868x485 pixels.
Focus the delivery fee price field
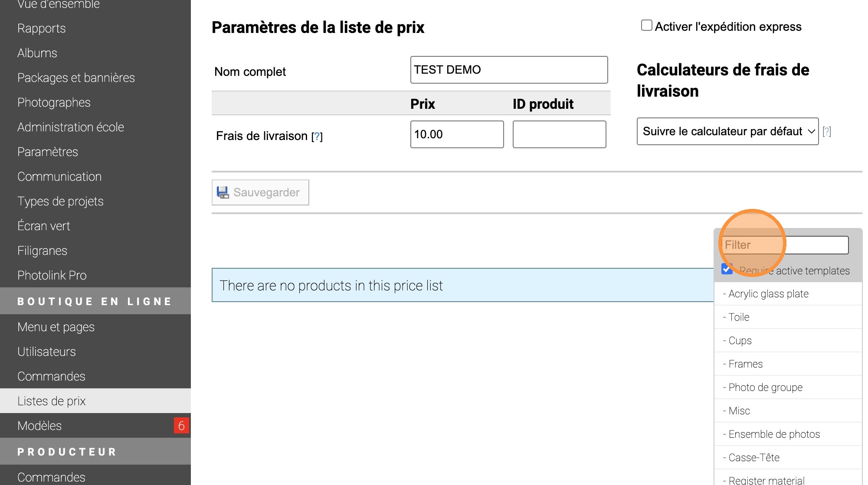click(457, 134)
